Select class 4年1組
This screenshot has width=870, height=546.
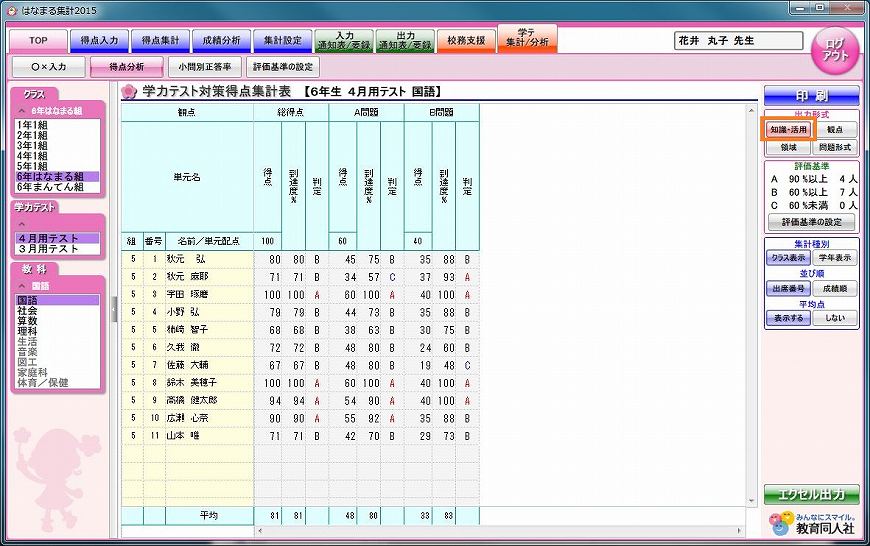coord(58,156)
